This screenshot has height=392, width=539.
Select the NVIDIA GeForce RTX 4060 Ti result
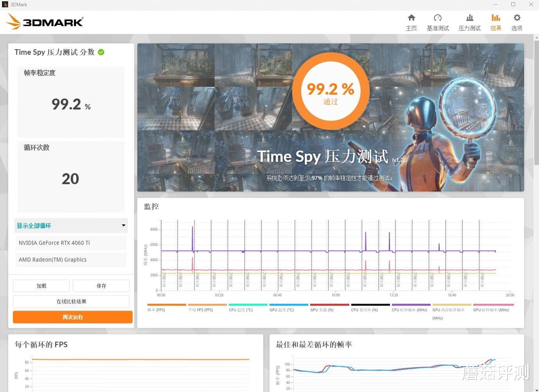point(71,243)
